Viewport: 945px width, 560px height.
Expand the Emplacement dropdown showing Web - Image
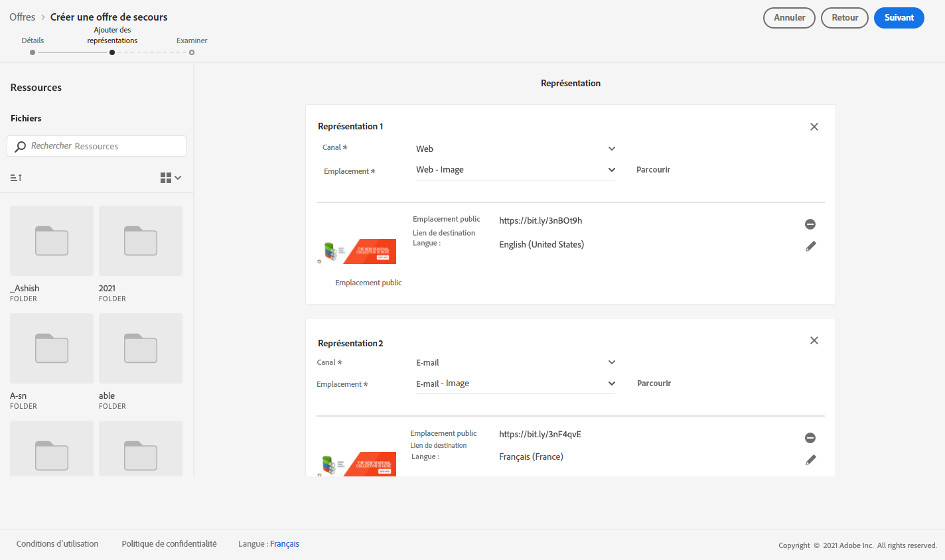pyautogui.click(x=516, y=170)
